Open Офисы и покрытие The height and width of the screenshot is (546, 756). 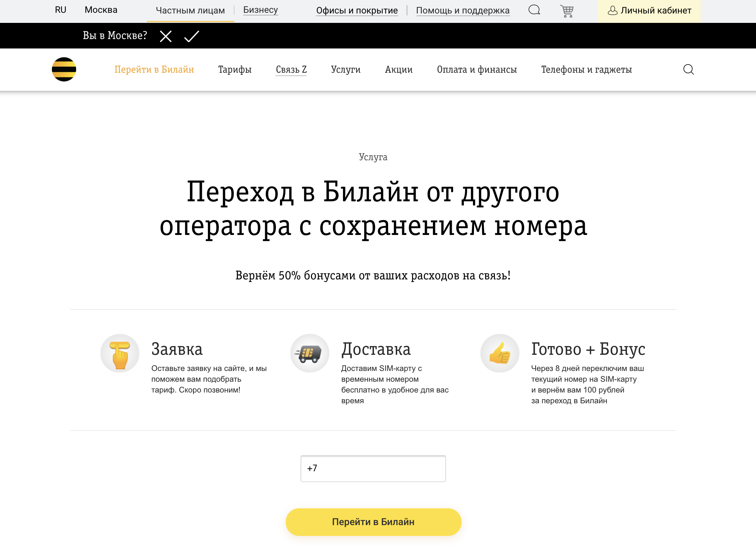click(x=357, y=10)
